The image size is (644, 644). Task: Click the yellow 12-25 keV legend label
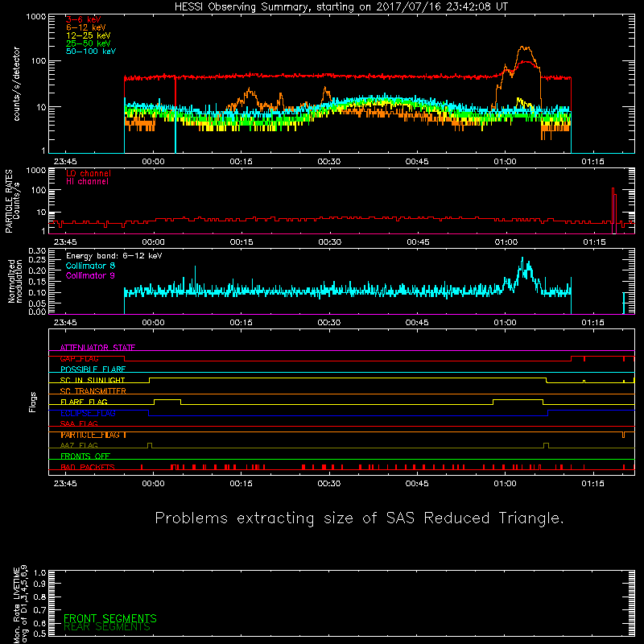89,35
